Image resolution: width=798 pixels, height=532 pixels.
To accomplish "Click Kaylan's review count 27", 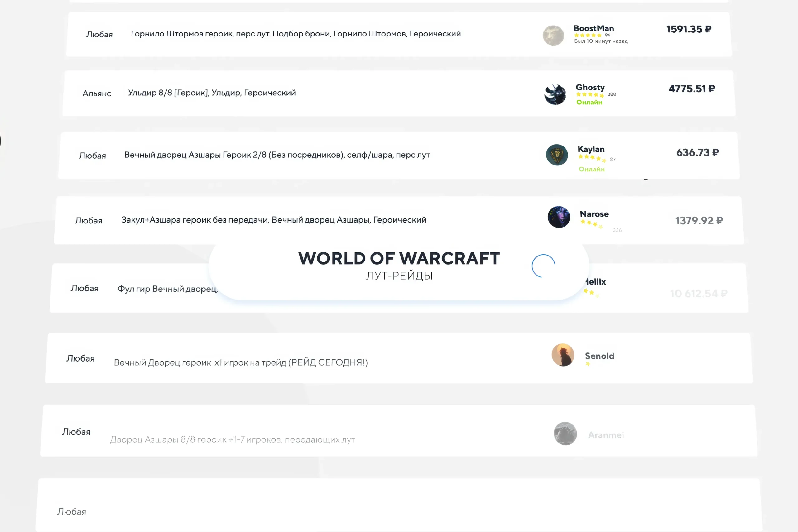I will click(x=613, y=159).
